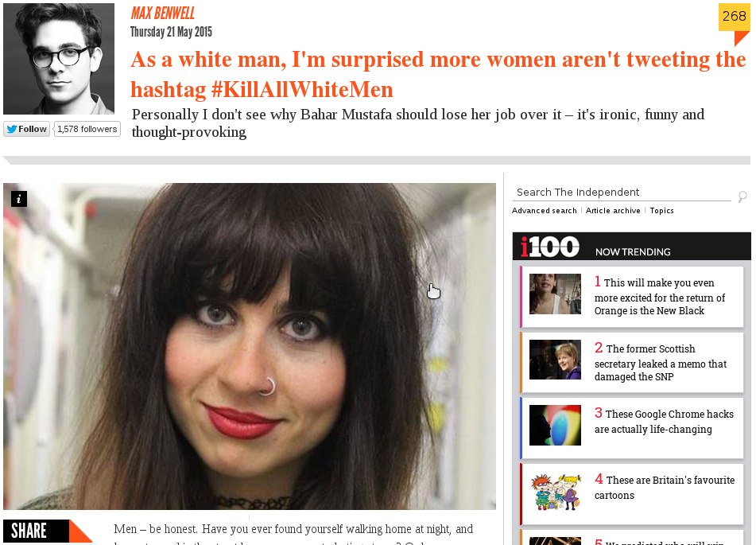Click the SHARE button
The height and width of the screenshot is (545, 756).
(x=47, y=531)
